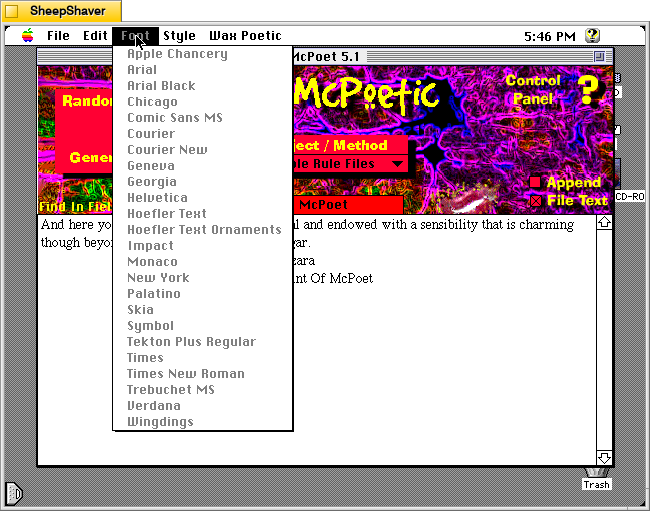
Task: Click the Help balloon icon in menu bar
Action: click(x=592, y=36)
